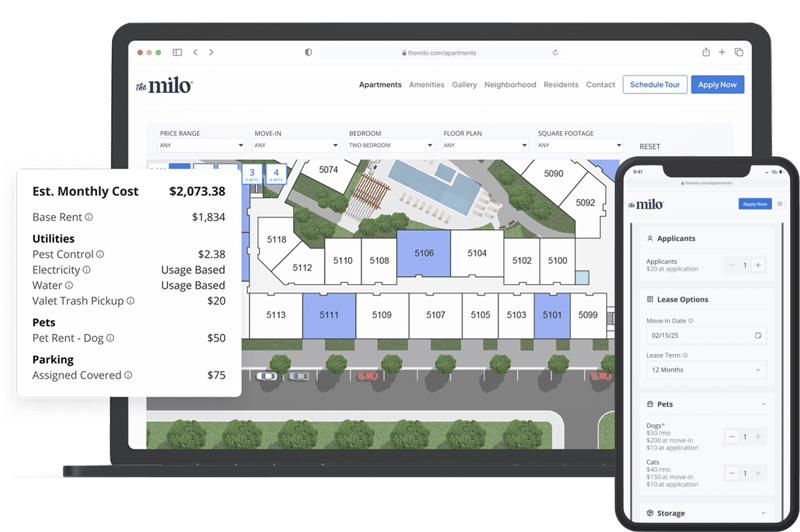800x532 pixels.
Task: Increase the Applicants count with plus
Action: click(x=758, y=265)
